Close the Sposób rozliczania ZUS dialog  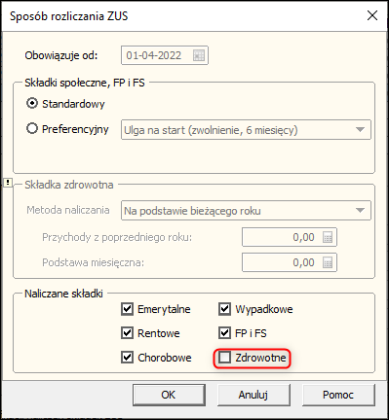372,16
